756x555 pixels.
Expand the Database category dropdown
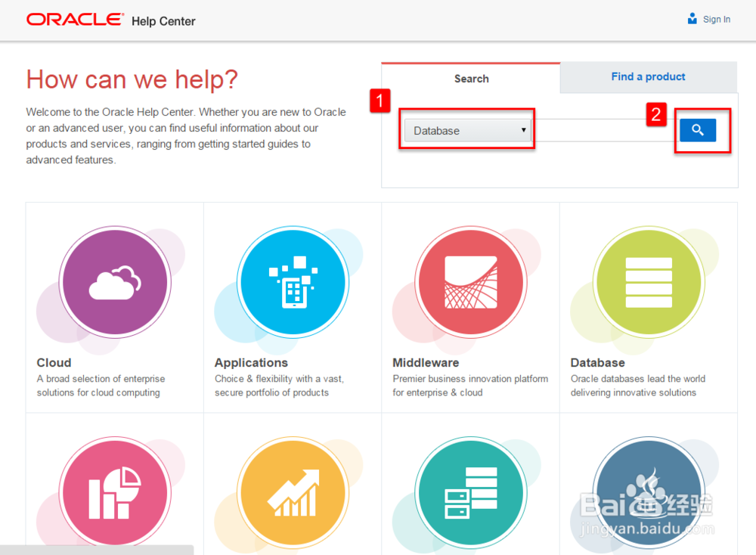[467, 130]
